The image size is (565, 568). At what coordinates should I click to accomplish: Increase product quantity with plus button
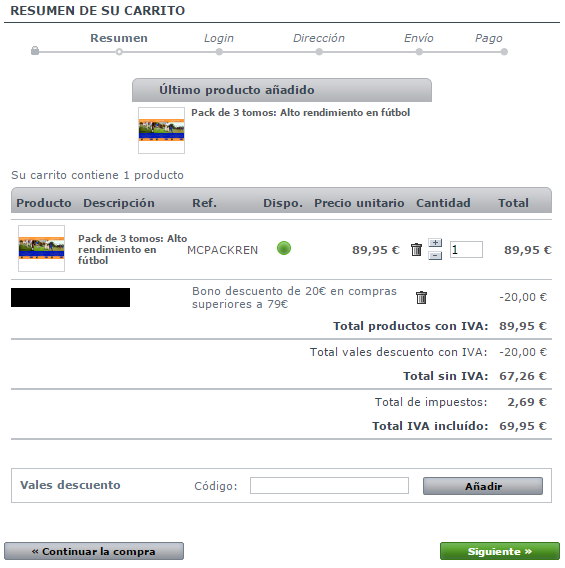435,243
